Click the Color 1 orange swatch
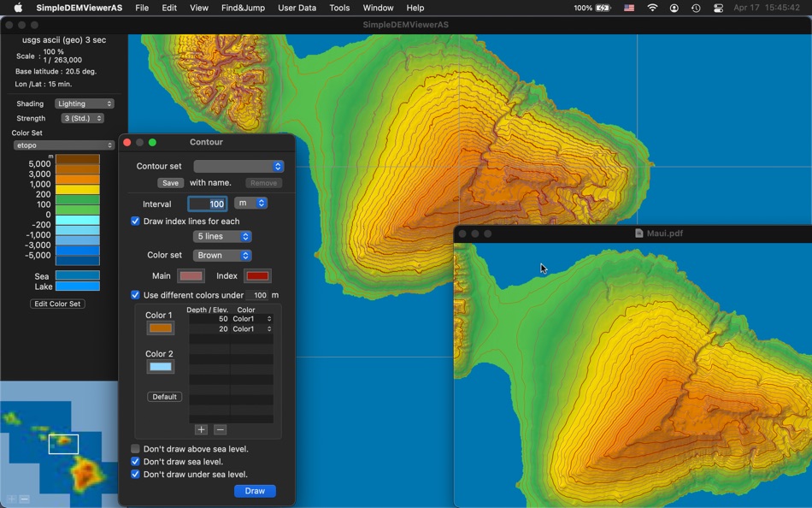Viewport: 812px width, 508px height. tap(161, 328)
